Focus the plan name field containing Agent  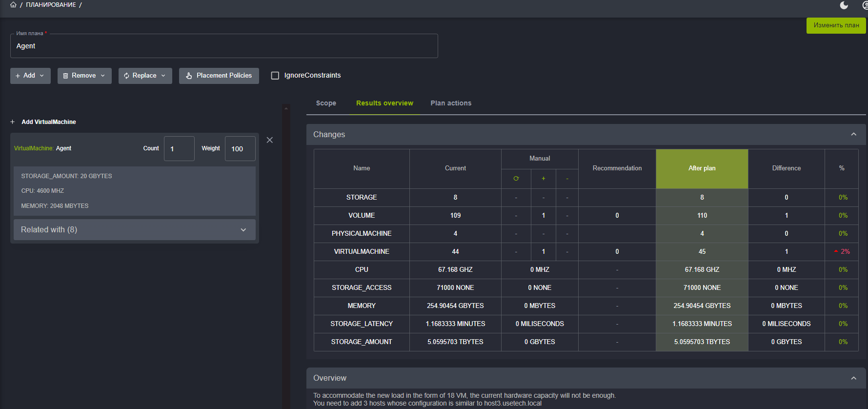point(224,46)
